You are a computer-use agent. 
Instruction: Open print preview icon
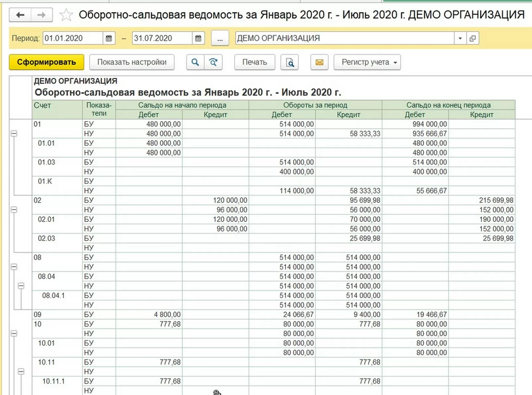click(x=290, y=62)
